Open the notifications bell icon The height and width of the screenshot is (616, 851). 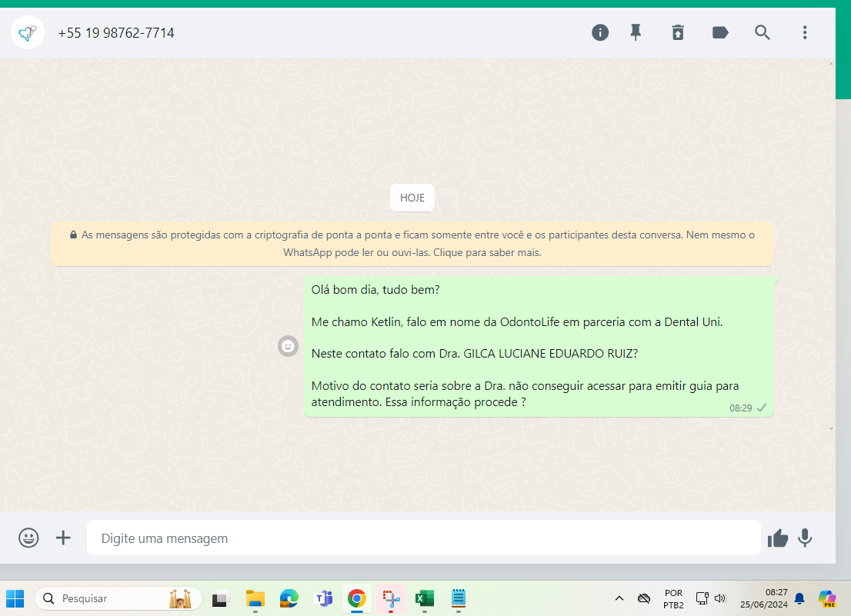click(799, 598)
